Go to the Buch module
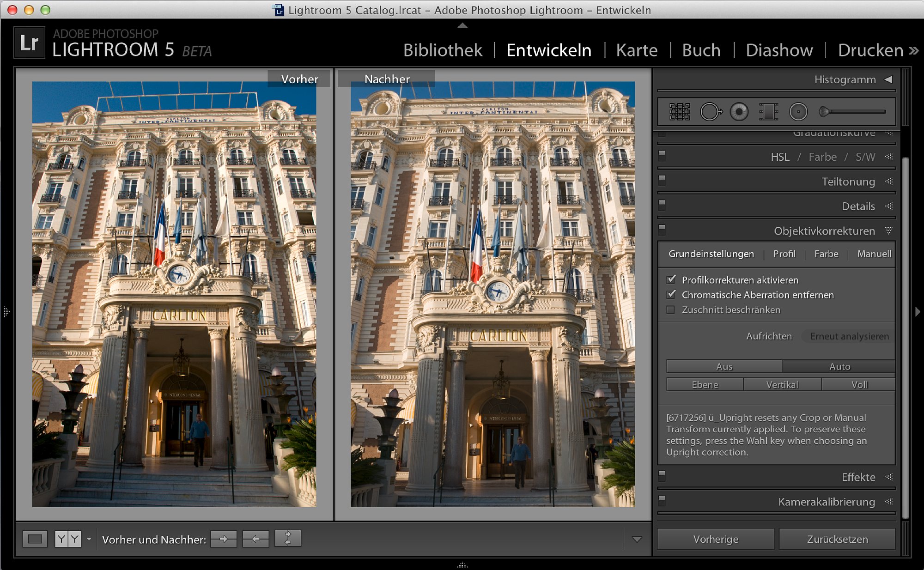 point(701,50)
